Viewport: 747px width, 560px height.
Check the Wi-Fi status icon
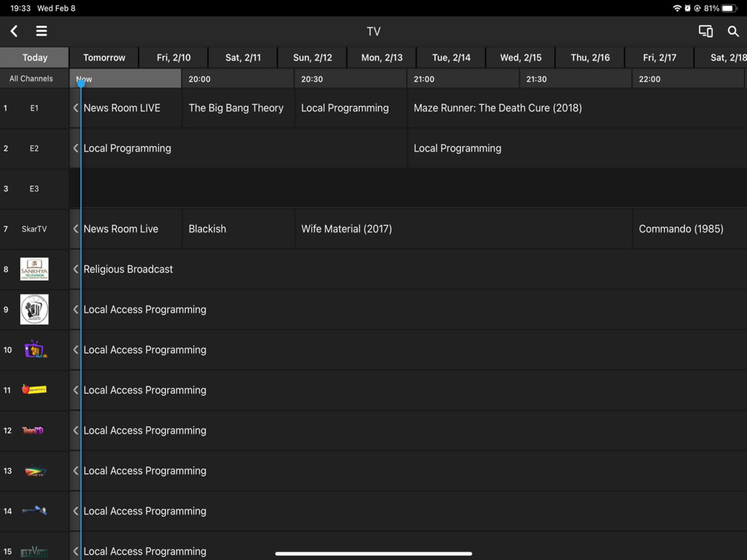click(x=677, y=8)
